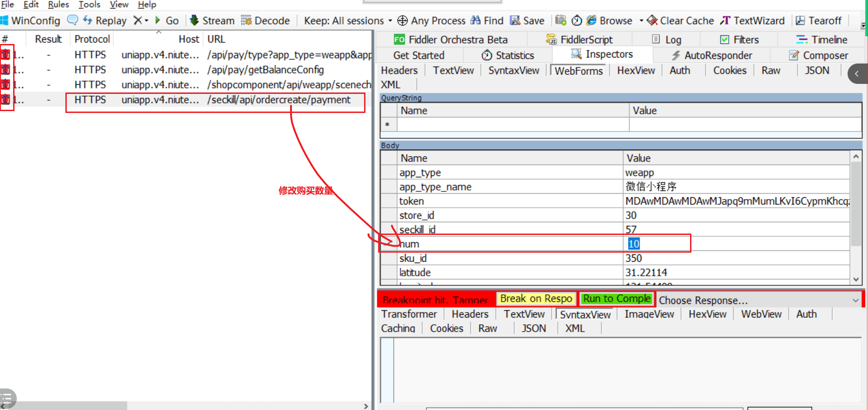Click the body grid scroll up arrow
This screenshot has height=410, width=868.
click(856, 156)
